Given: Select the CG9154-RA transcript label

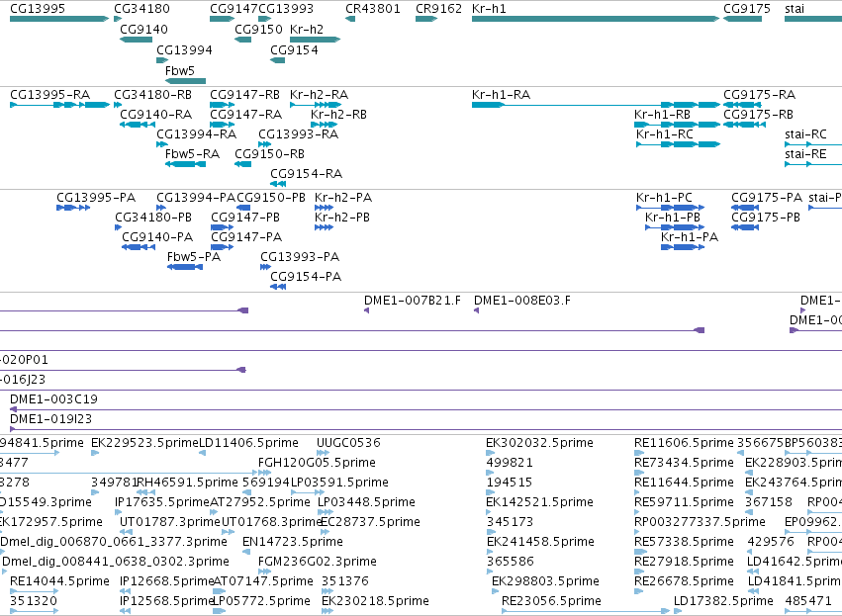Looking at the screenshot, I should (x=306, y=174).
